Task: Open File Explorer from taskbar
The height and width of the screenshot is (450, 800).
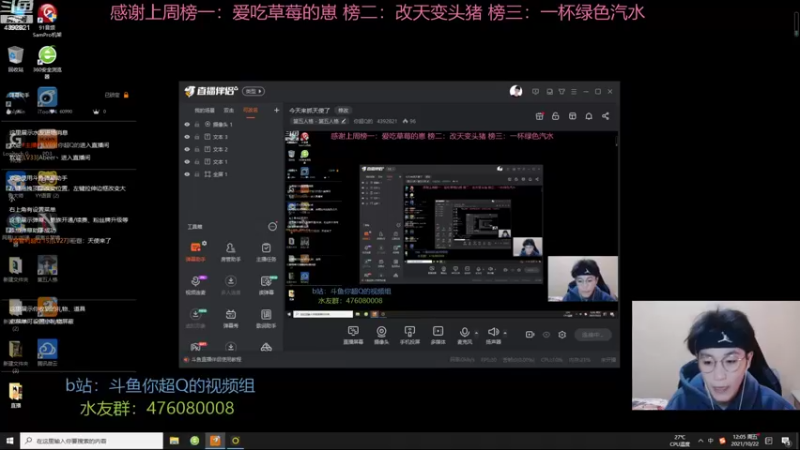Action: (x=174, y=441)
